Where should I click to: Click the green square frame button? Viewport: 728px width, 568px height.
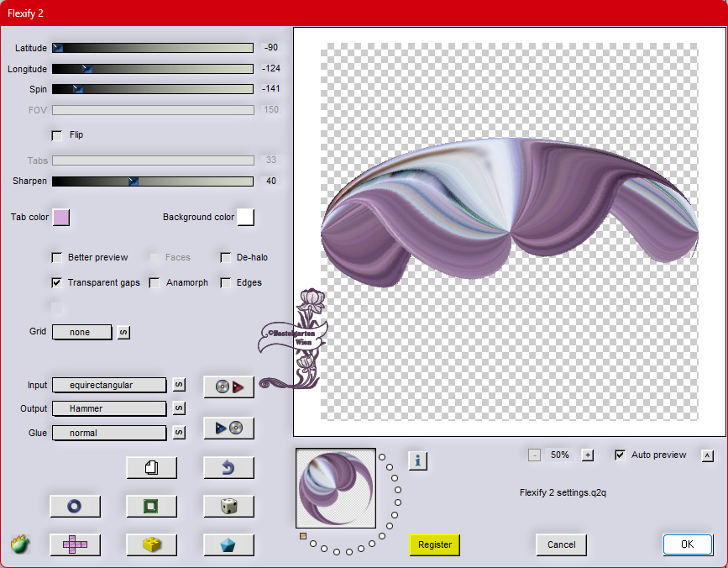pyautogui.click(x=151, y=506)
